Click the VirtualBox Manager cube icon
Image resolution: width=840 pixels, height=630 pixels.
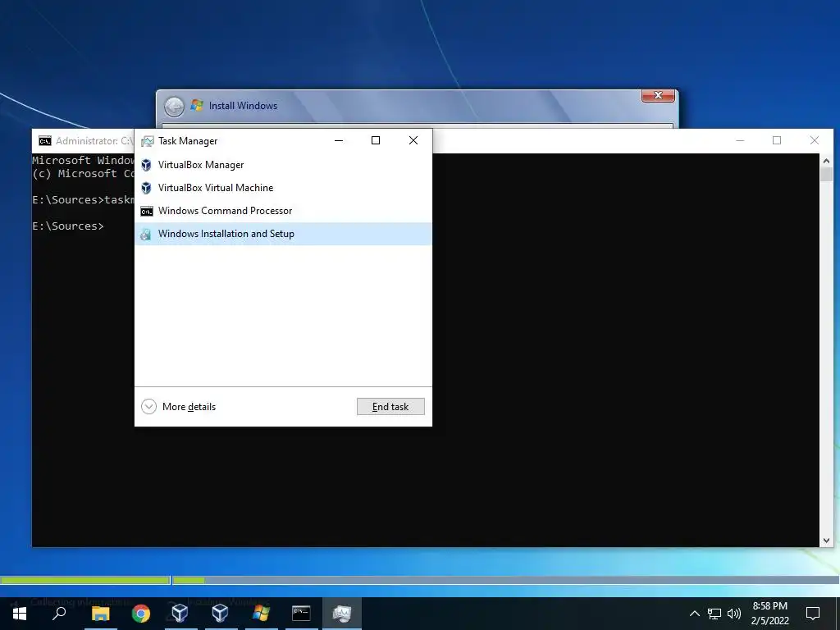(146, 165)
